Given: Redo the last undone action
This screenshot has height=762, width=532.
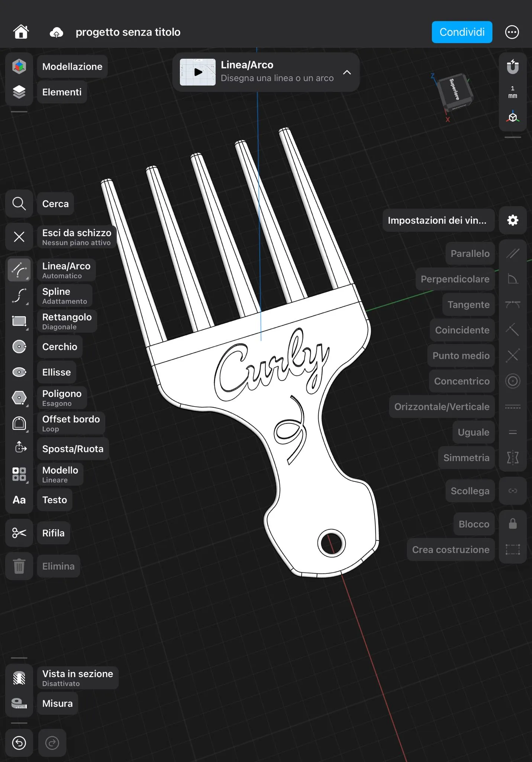Looking at the screenshot, I should coord(52,743).
